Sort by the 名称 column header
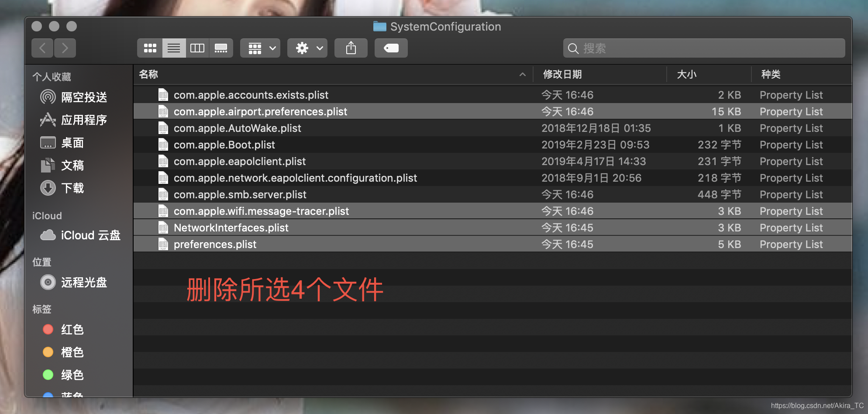Screen dimensions: 868x414 pos(333,74)
